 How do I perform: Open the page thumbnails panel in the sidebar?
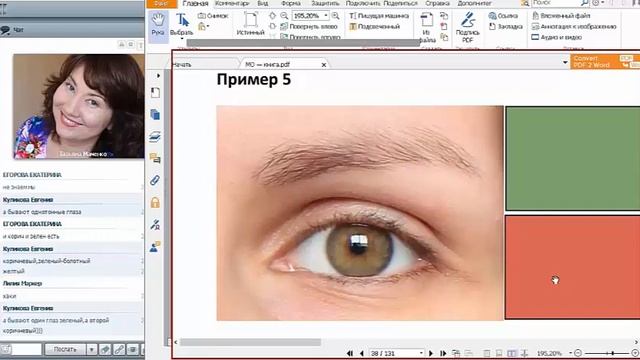pos(155,114)
